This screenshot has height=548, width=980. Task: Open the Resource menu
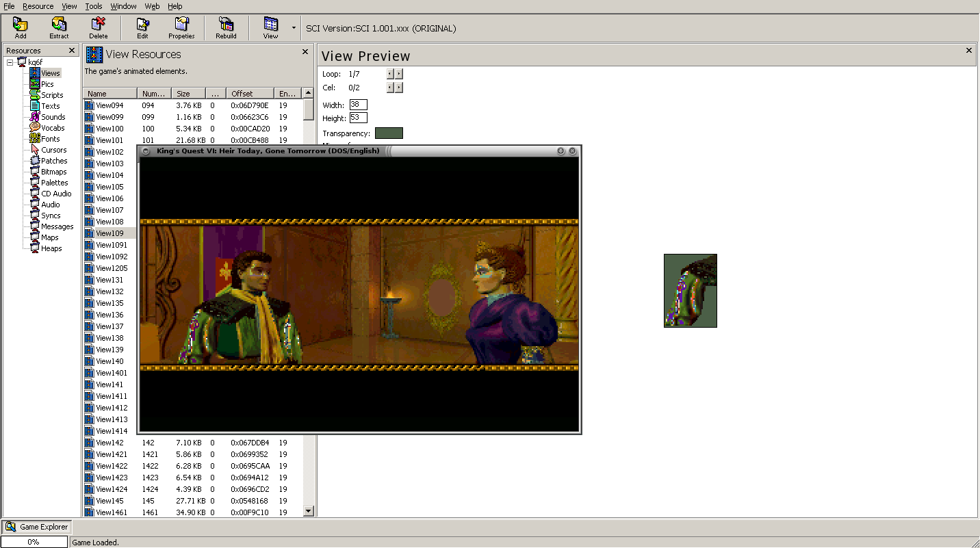pos(38,6)
